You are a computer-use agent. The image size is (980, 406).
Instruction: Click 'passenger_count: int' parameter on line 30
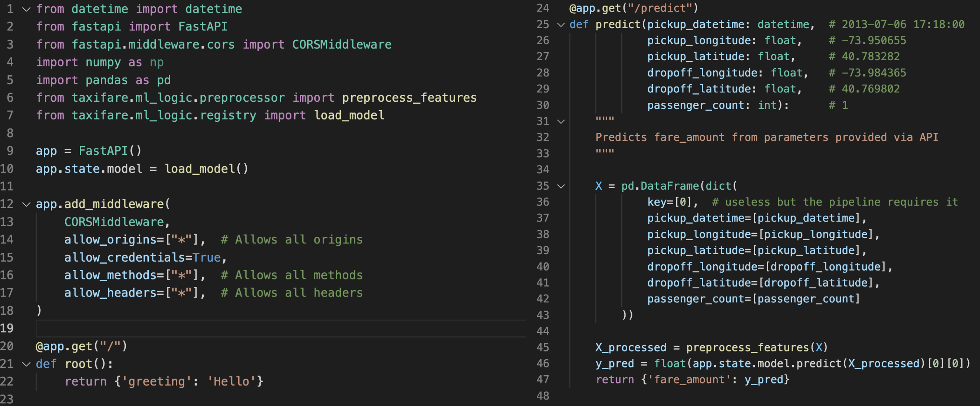pos(712,105)
